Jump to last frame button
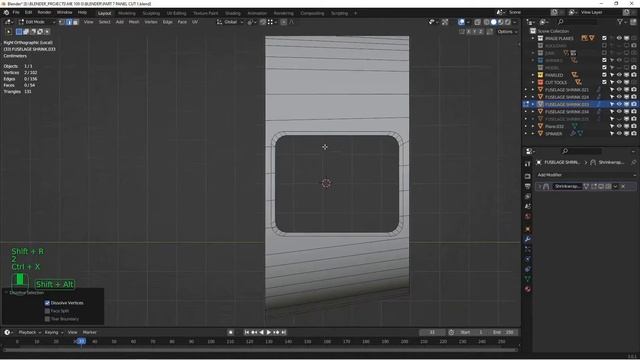 pos(284,332)
